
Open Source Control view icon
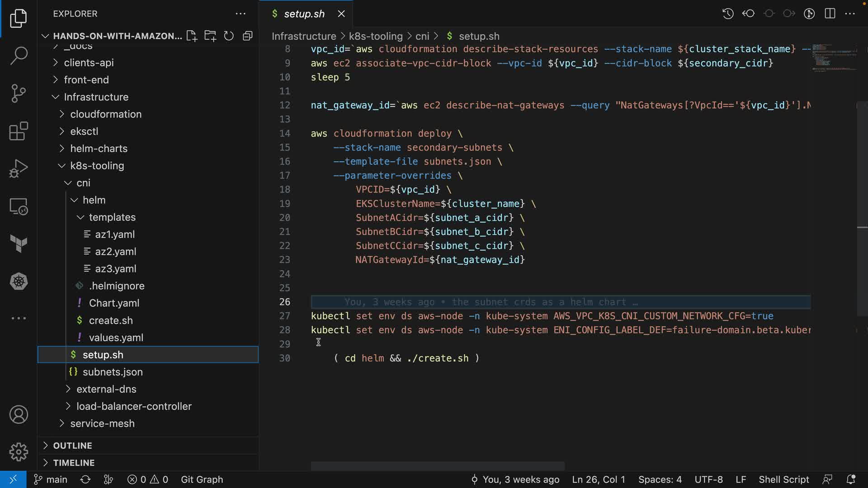19,94
